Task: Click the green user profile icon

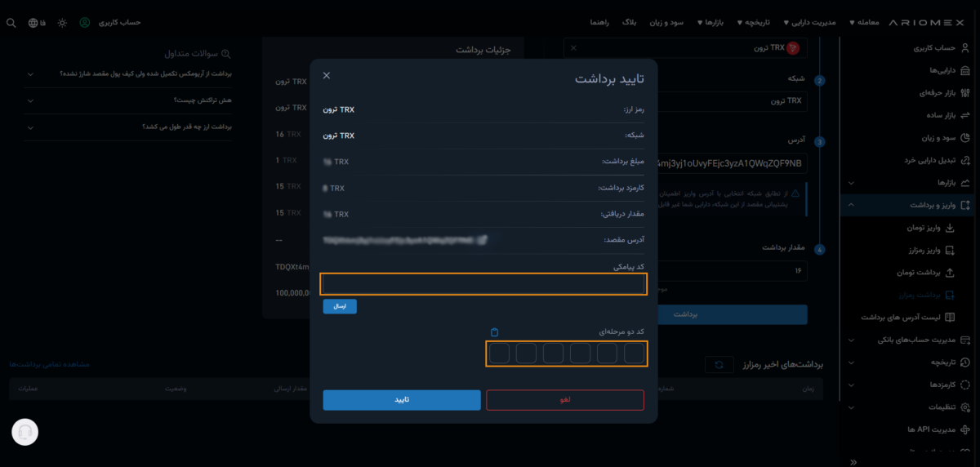Action: point(85,23)
